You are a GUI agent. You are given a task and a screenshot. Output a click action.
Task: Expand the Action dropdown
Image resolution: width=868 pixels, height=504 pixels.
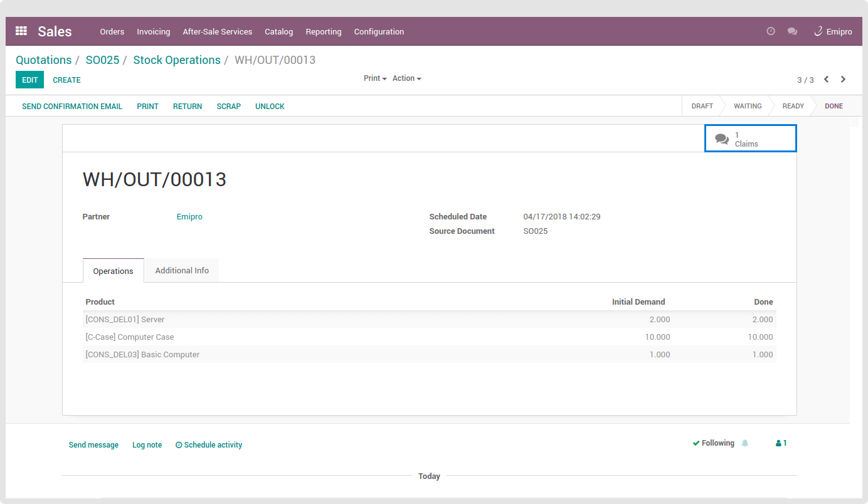click(x=406, y=78)
